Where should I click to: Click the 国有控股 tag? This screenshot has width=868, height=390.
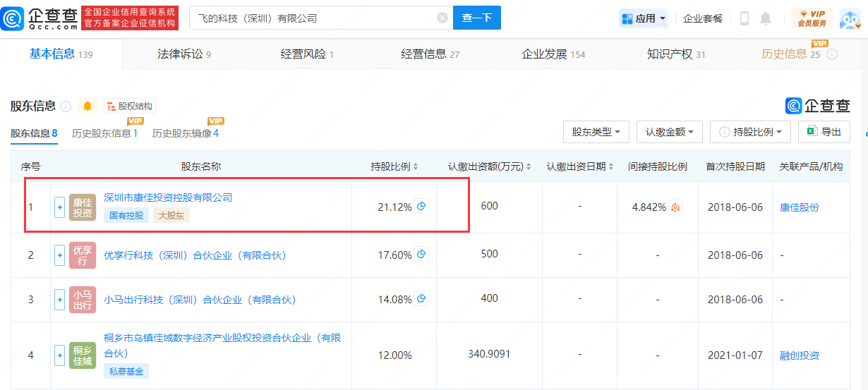tap(126, 216)
